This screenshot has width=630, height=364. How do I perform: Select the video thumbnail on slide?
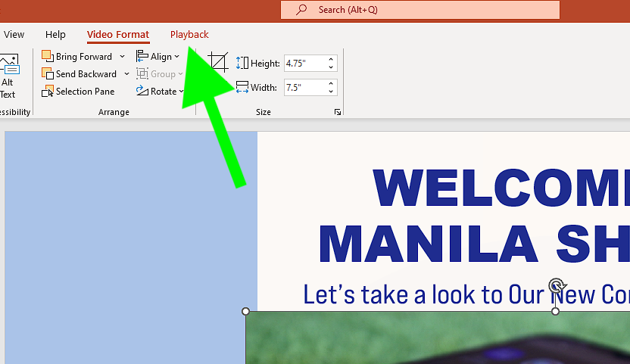pyautogui.click(x=438, y=338)
